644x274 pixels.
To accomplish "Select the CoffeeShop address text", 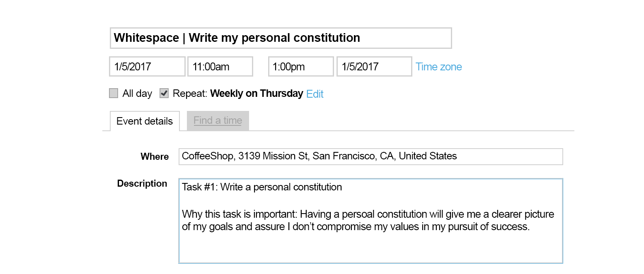I will pos(318,156).
